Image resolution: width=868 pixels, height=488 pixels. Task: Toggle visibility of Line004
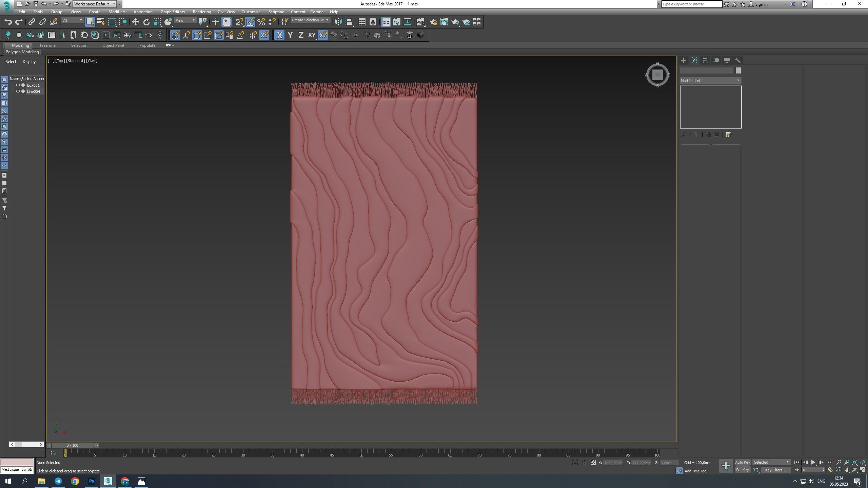pyautogui.click(x=18, y=91)
